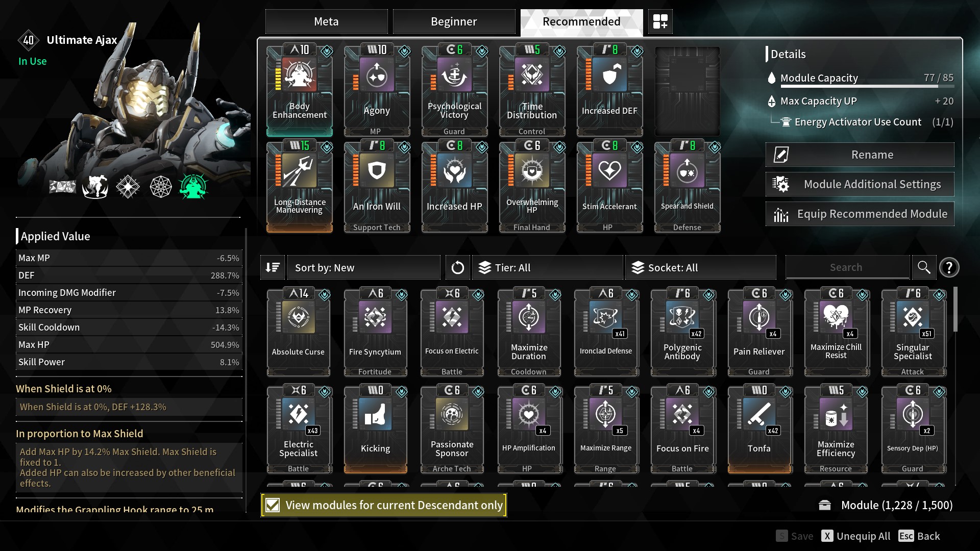This screenshot has width=980, height=551.
Task: Switch to the Beginner tab
Action: coord(454,21)
